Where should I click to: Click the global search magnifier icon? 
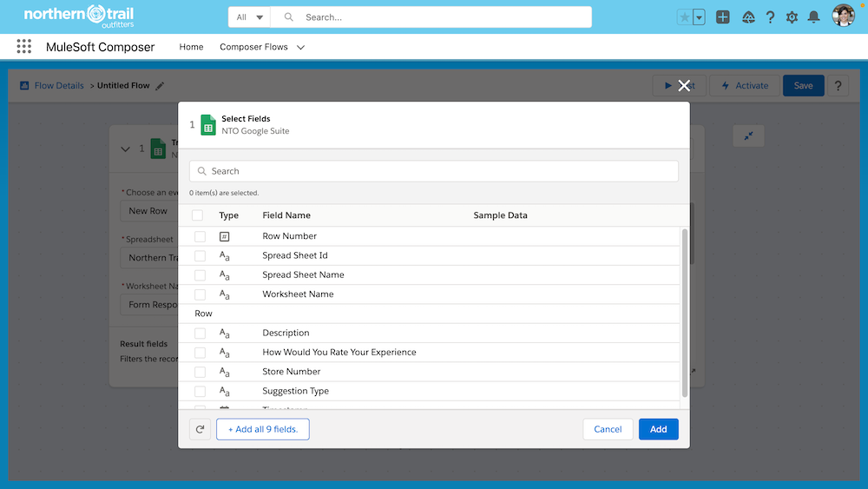(288, 17)
